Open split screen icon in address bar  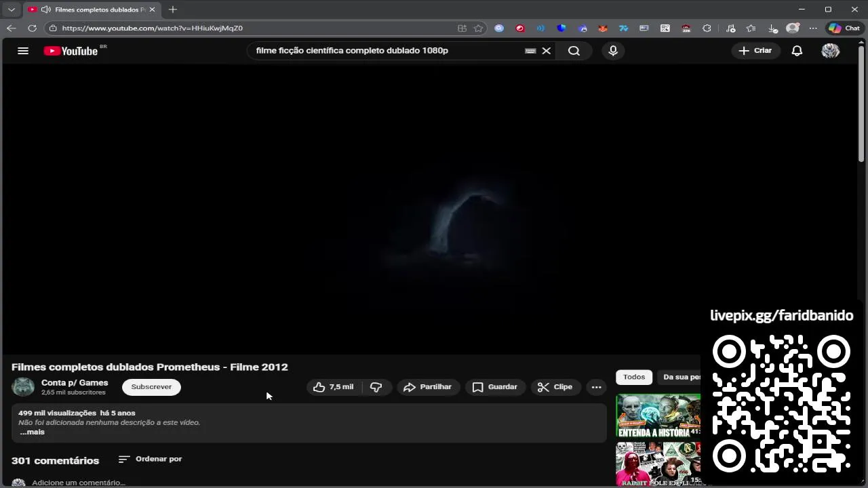tap(462, 28)
